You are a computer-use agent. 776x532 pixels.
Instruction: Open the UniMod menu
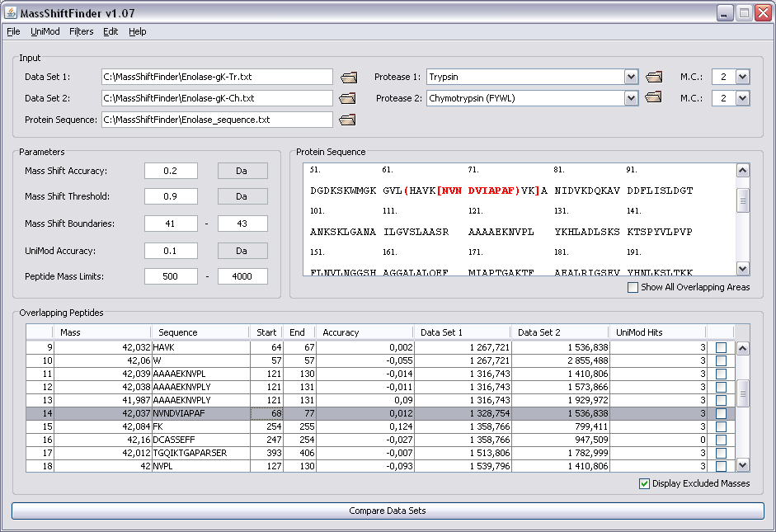coord(45,31)
